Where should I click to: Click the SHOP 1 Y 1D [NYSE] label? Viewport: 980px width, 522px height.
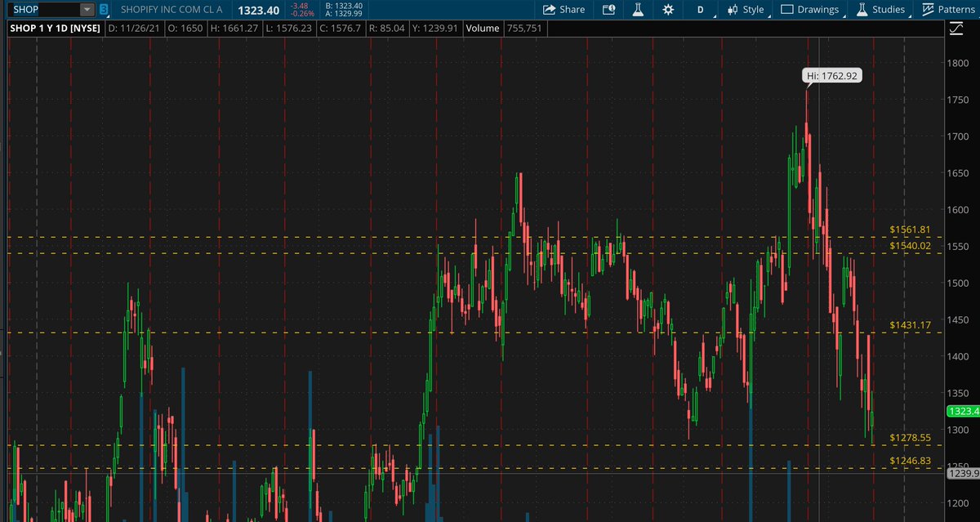(x=54, y=29)
